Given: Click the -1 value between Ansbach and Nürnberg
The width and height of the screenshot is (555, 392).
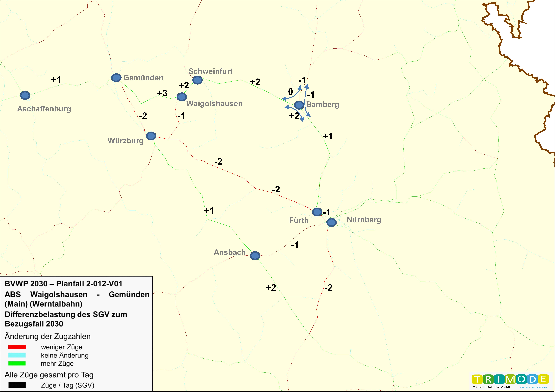Looking at the screenshot, I should [295, 245].
